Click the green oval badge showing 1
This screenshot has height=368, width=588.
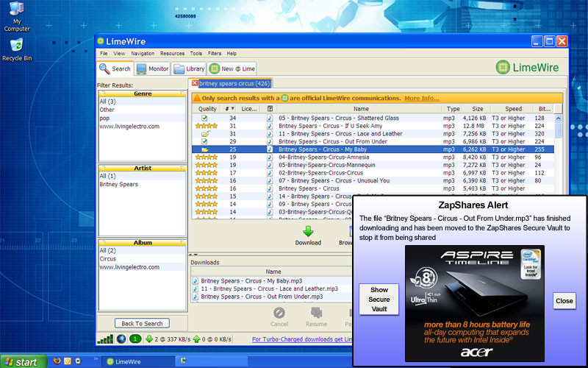135,339
